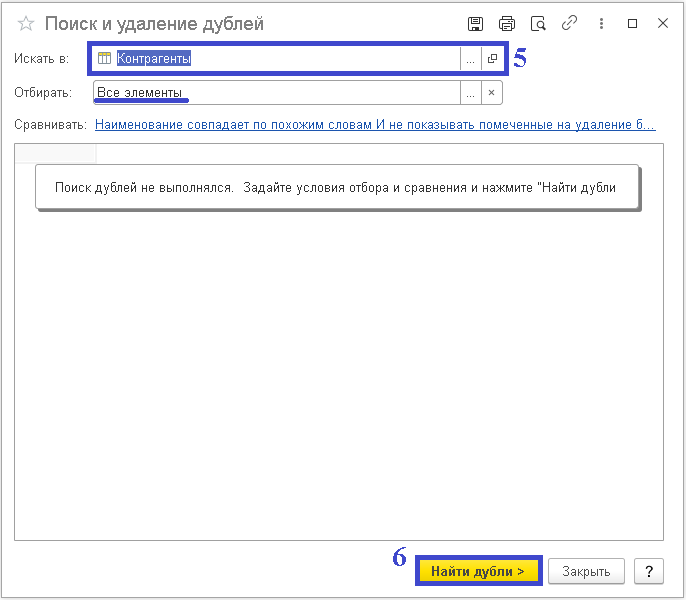Image resolution: width=686 pixels, height=600 pixels.
Task: Click the save (floppy disk) icon
Action: (475, 24)
